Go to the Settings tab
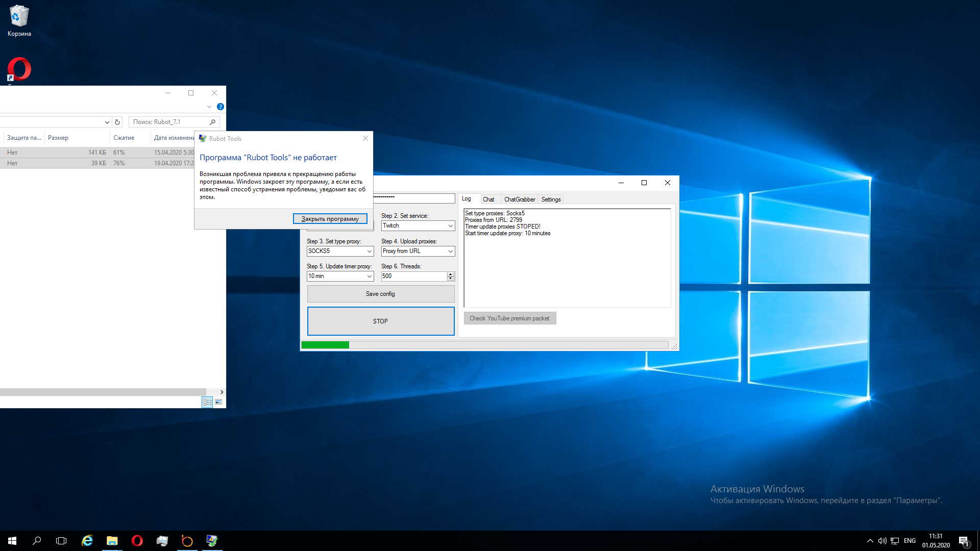 pos(550,199)
